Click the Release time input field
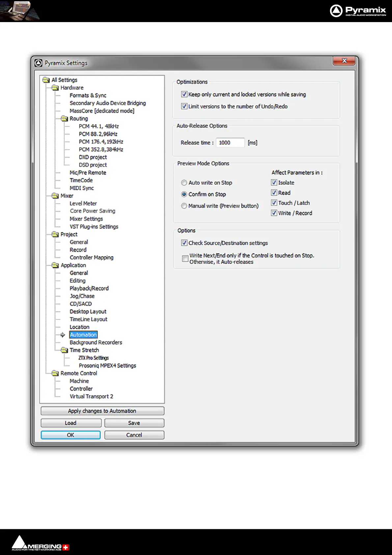392x555 pixels. pos(230,142)
